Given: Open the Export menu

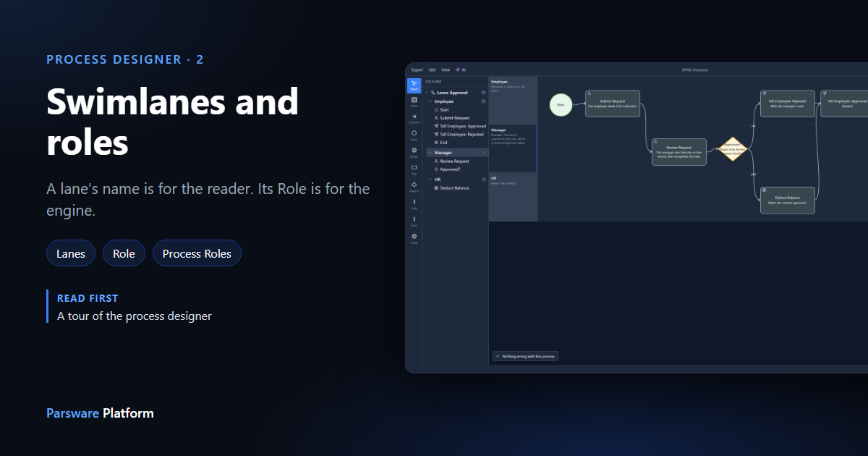Looking at the screenshot, I should coord(417,69).
